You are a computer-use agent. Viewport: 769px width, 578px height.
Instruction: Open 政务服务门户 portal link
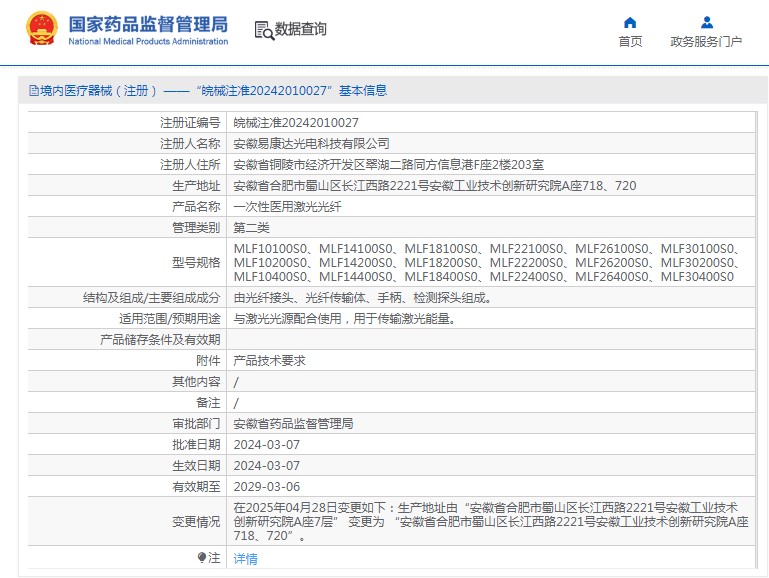pyautogui.click(x=706, y=42)
